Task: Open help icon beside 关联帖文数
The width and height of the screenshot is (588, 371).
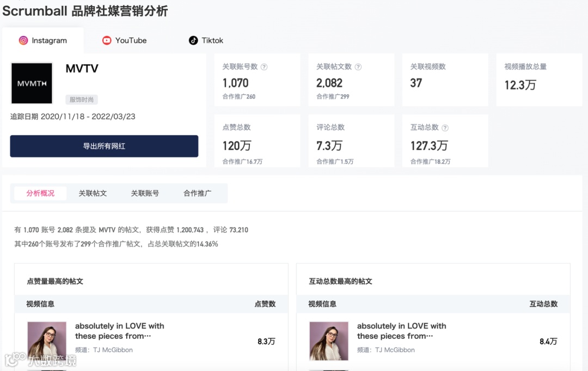Action: click(x=358, y=67)
